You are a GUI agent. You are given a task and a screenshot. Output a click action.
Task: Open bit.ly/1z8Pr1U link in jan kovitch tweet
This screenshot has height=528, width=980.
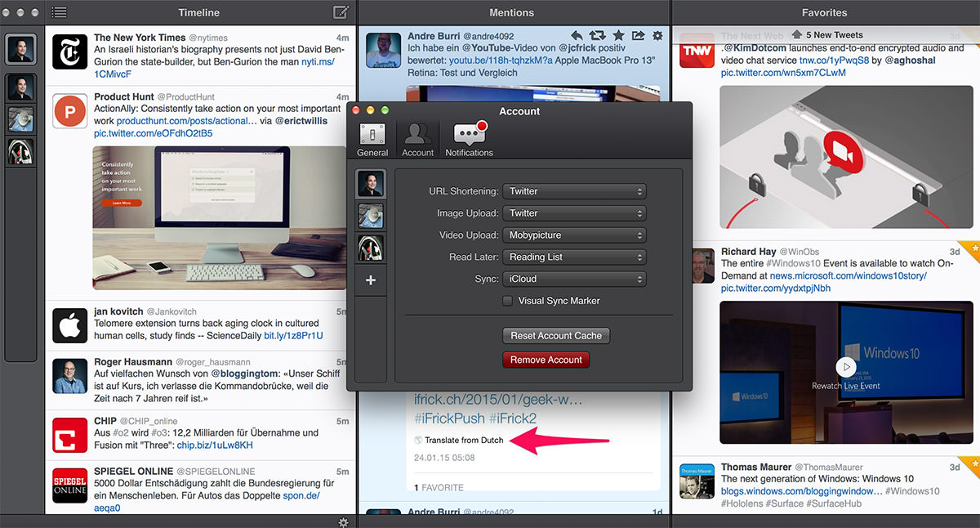[293, 335]
